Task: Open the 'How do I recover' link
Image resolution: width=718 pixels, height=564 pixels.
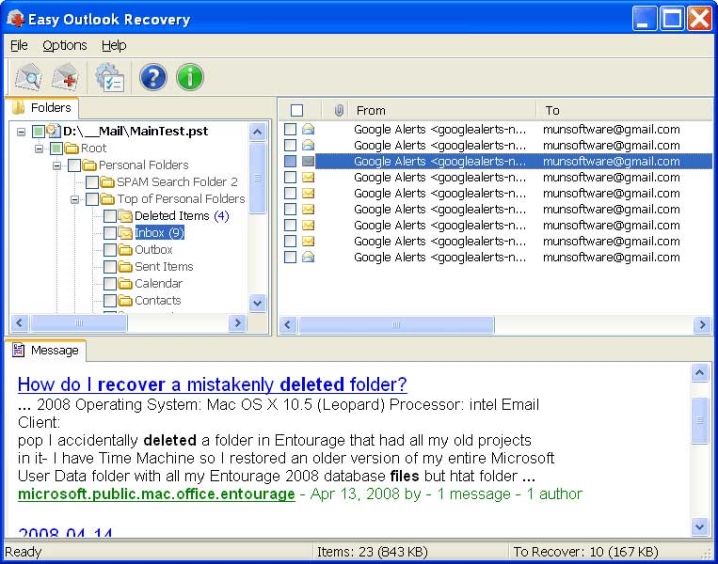Action: 212,384
